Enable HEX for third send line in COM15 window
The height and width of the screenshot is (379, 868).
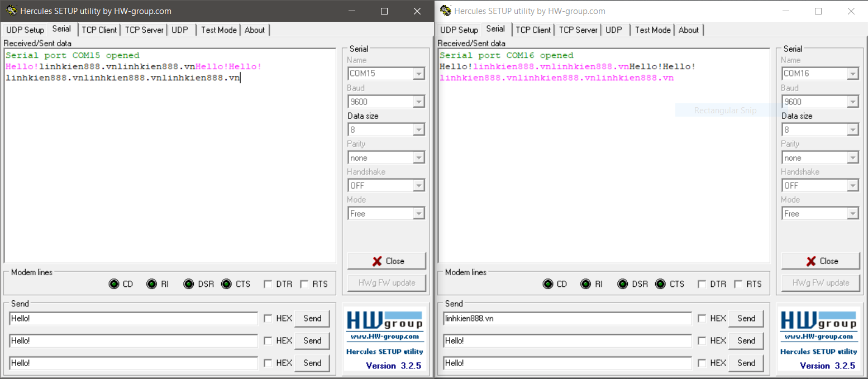coord(268,363)
